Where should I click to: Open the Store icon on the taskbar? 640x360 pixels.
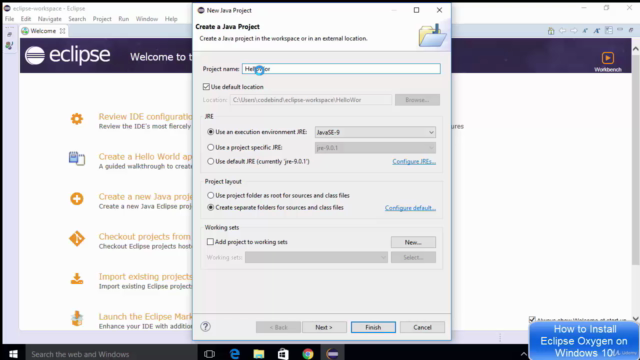[x=283, y=353]
